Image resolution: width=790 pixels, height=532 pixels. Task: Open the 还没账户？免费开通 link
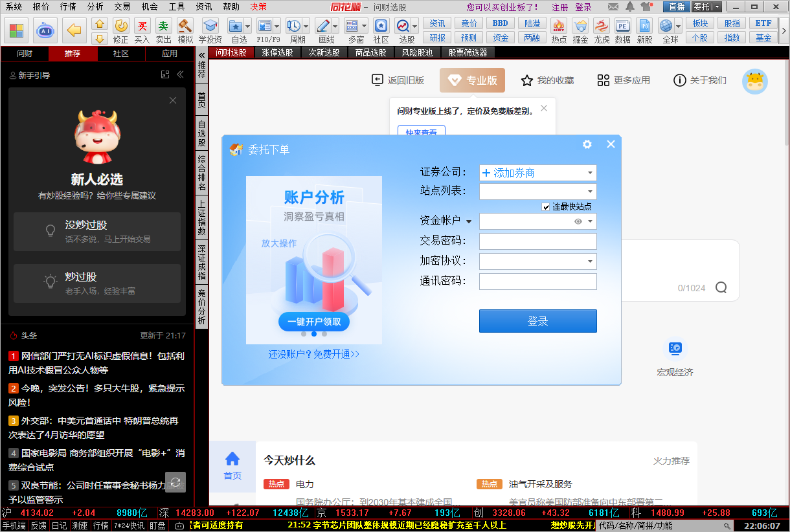coord(314,354)
